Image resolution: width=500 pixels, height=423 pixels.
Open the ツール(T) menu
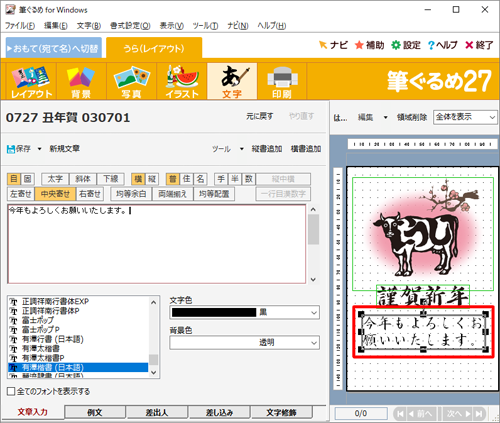pyautogui.click(x=205, y=26)
